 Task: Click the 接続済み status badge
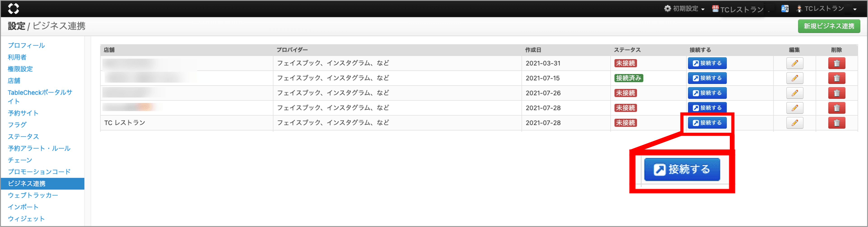click(628, 78)
